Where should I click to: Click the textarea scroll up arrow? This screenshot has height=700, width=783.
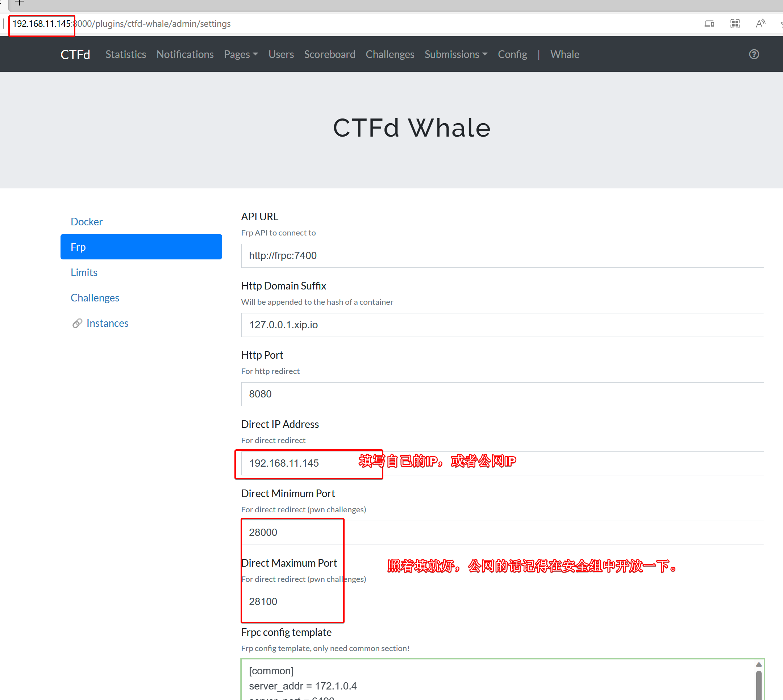coord(759,664)
